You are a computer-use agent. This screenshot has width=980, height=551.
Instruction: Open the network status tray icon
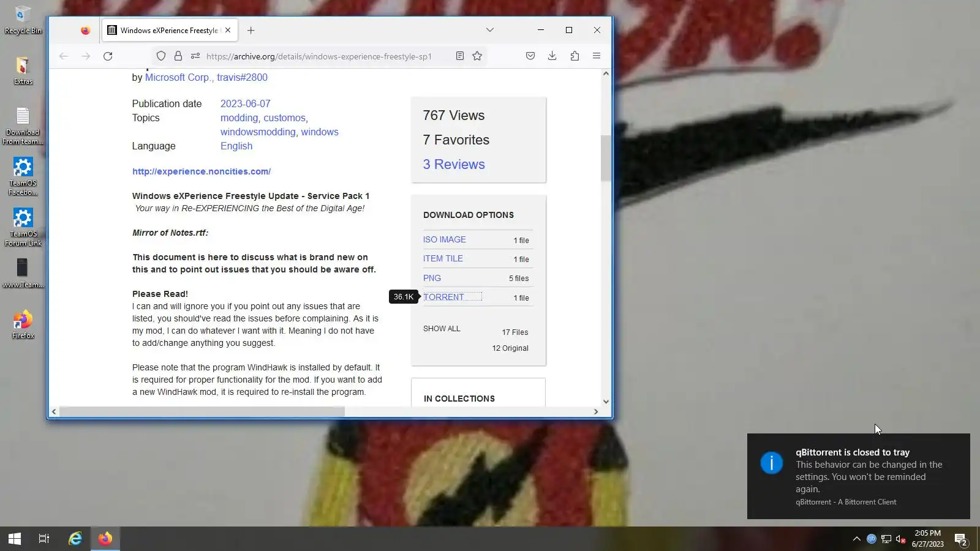coord(886,539)
